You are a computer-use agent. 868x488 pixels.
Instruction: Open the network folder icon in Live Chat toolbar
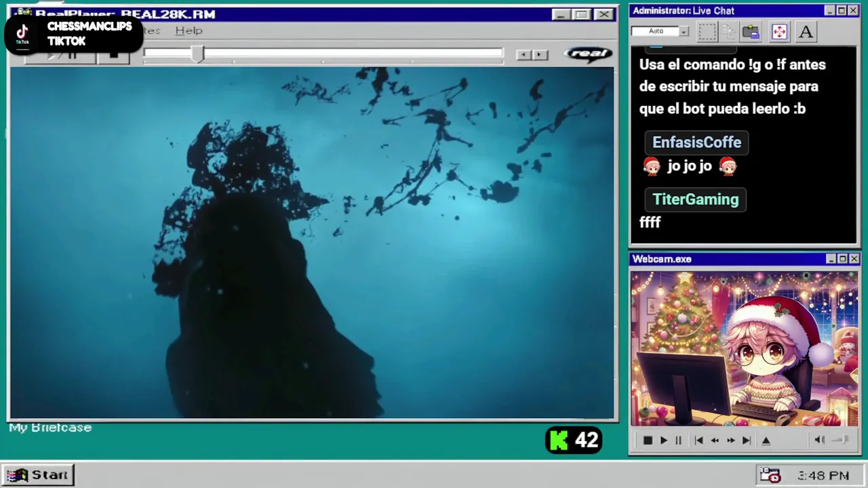[x=751, y=32]
